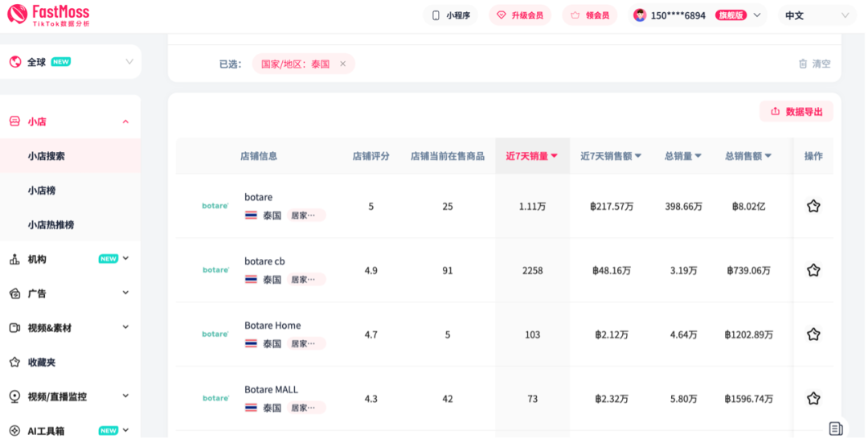Collapse the 小店 menu section
This screenshot has width=868, height=439.
coord(125,121)
